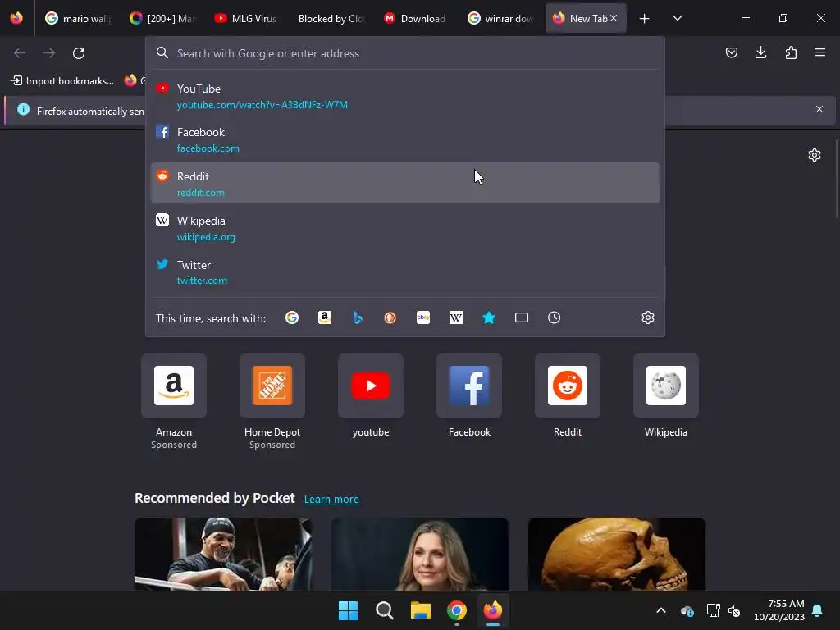Open Firefox application hamburger menu

click(x=820, y=52)
